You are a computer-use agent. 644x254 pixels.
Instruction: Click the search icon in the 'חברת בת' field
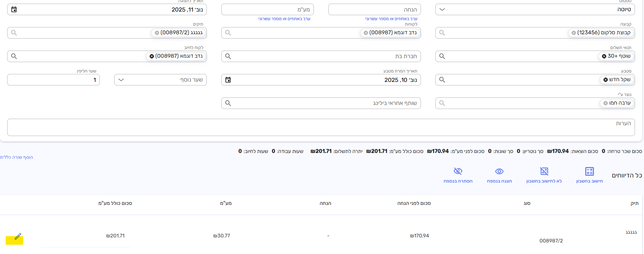[228, 56]
